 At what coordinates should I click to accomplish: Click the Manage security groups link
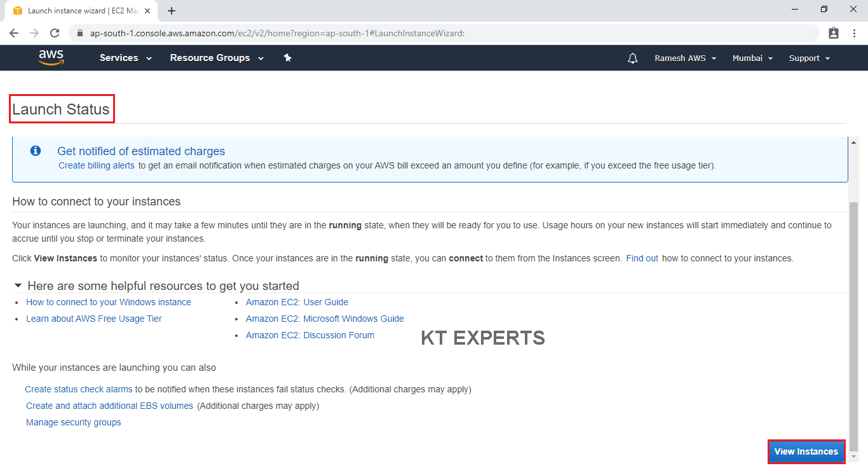pyautogui.click(x=74, y=422)
